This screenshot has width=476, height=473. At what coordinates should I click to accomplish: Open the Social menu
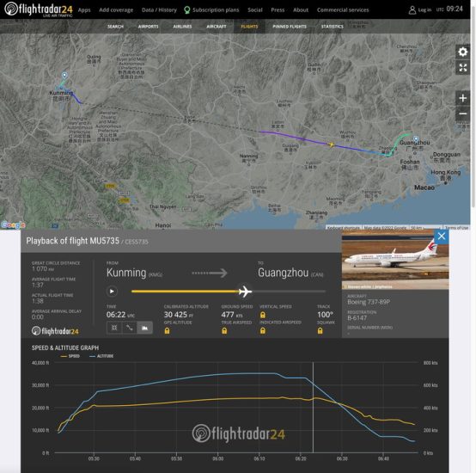click(x=254, y=10)
